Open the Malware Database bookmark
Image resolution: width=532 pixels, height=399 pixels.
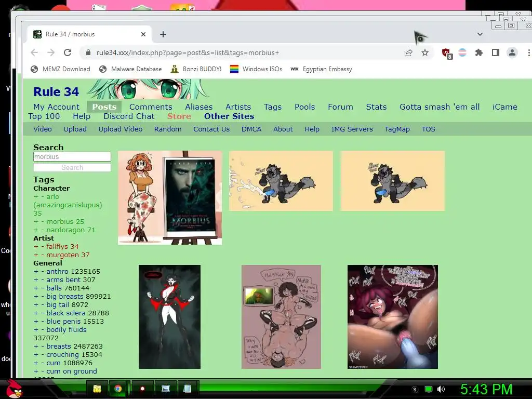[130, 69]
